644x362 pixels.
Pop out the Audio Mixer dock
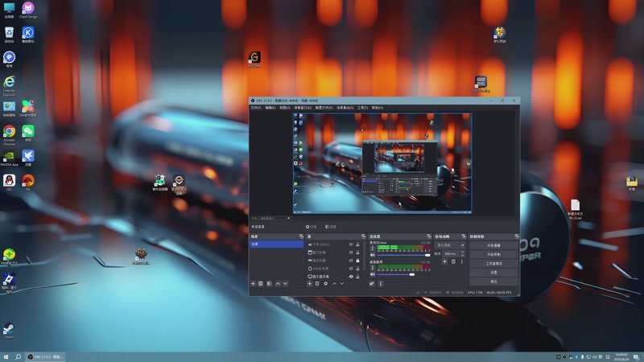point(429,237)
